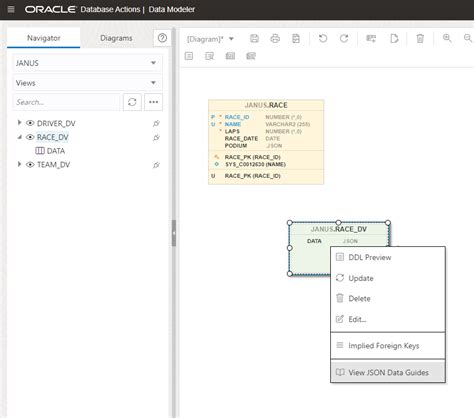Print the diagram using the printer icon
474x418 pixels.
275,38
